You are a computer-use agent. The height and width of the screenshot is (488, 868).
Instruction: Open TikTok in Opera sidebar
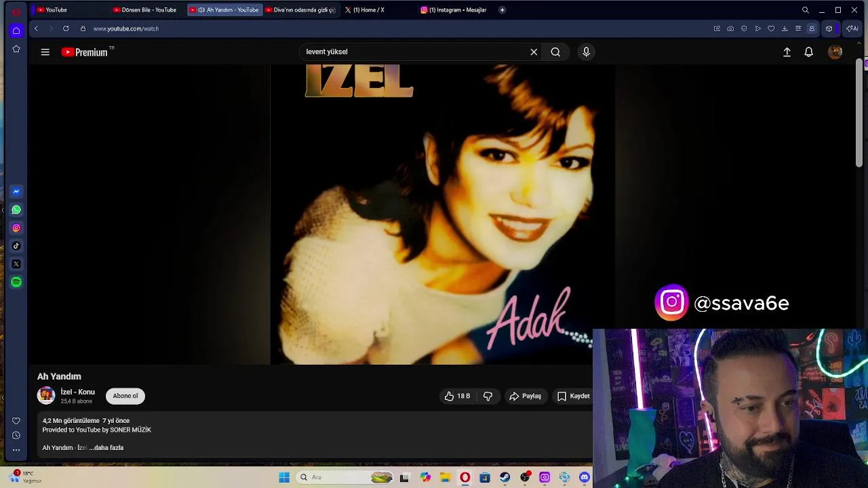[x=16, y=246]
